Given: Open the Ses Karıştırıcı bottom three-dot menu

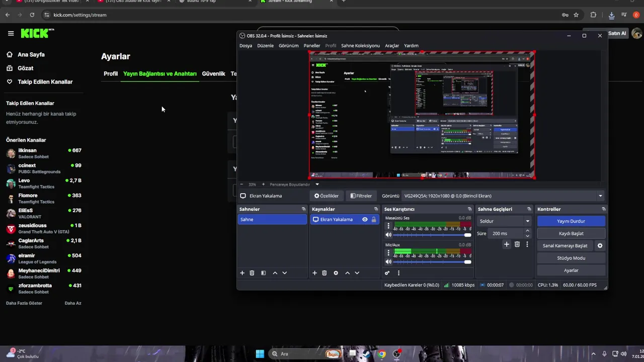Looking at the screenshot, I should tap(398, 273).
